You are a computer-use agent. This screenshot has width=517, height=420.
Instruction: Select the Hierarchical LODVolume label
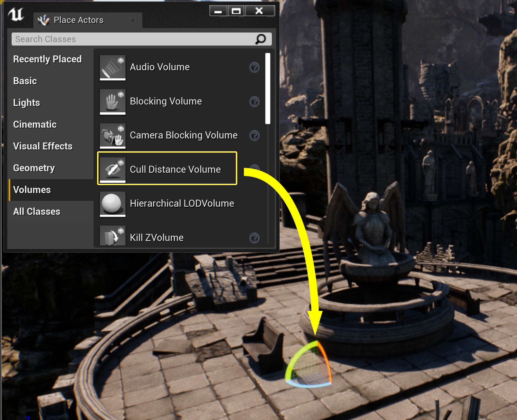(182, 203)
